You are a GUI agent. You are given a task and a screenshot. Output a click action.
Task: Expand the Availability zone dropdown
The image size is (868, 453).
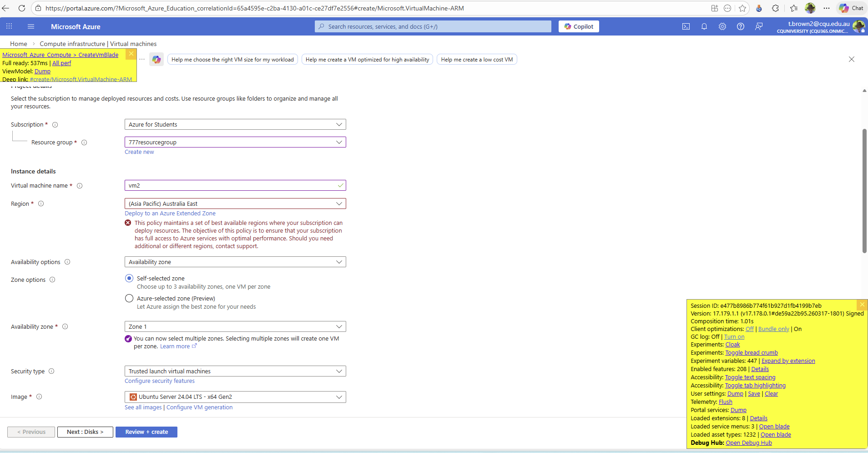[235, 326]
